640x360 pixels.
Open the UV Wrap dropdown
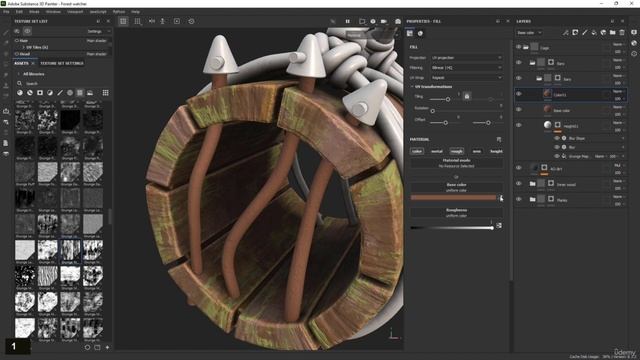(467, 77)
